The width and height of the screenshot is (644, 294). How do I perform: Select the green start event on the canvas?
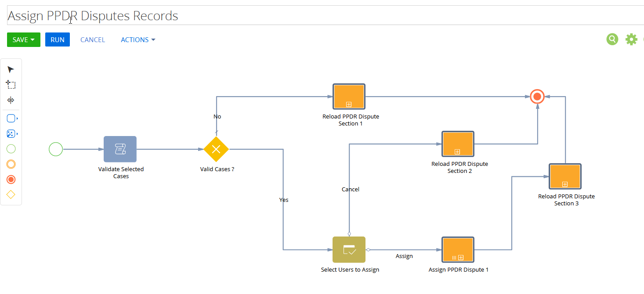pyautogui.click(x=56, y=149)
